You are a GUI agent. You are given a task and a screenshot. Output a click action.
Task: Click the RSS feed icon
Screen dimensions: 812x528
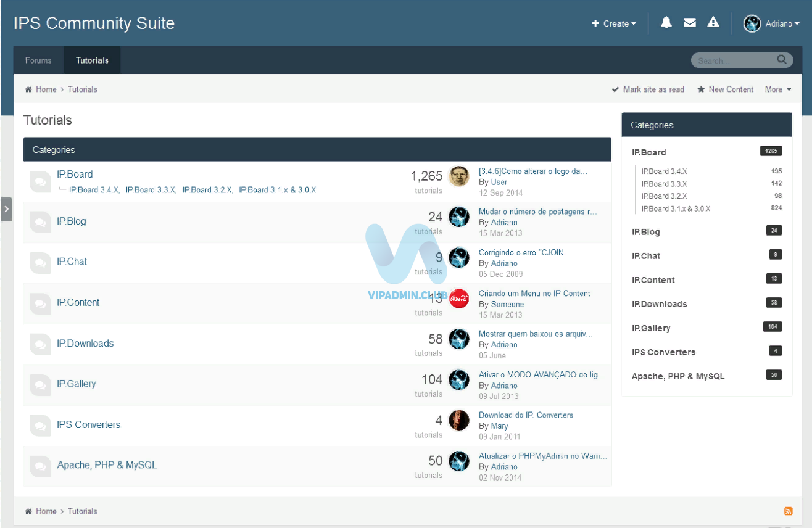(788, 511)
